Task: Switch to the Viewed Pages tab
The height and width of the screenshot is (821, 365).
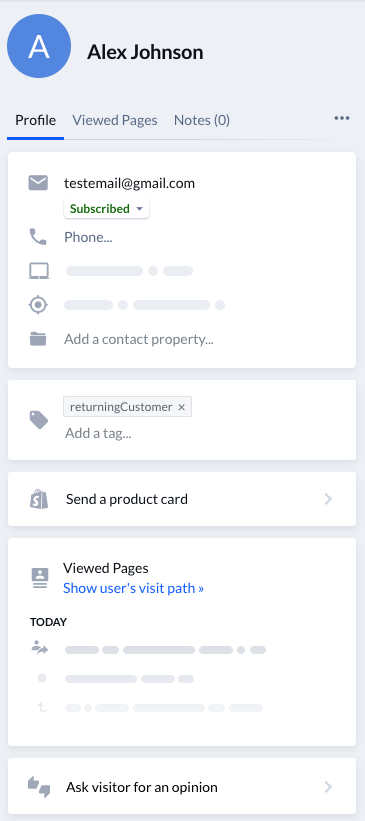Action: point(115,120)
